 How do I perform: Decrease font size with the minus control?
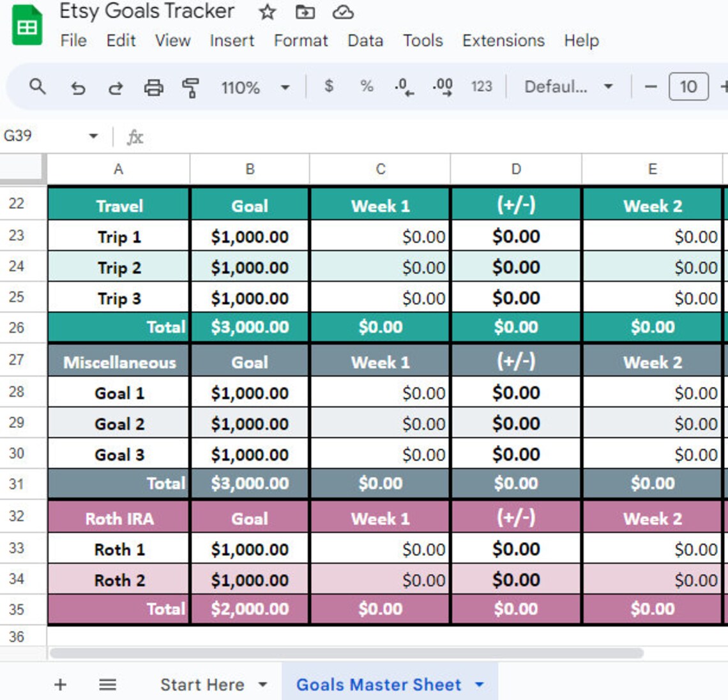pos(650,88)
